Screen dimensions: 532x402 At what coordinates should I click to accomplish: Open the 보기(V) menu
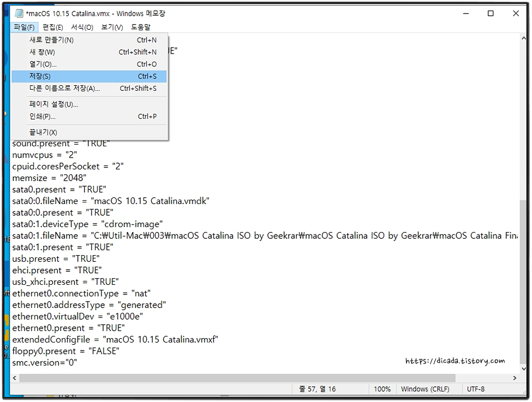112,27
